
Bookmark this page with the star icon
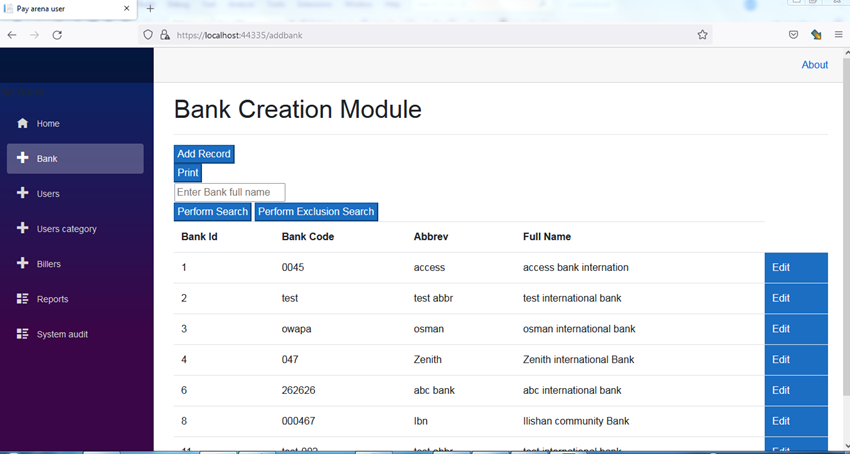[x=703, y=35]
